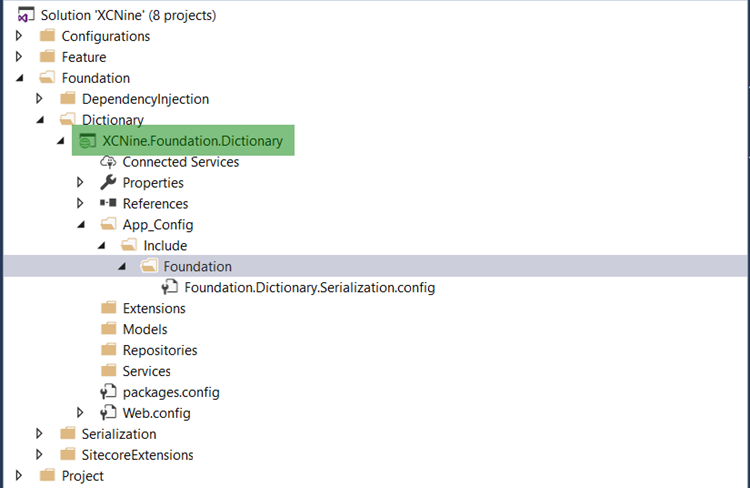Collapse the selected Foundation folder under Include

click(122, 267)
